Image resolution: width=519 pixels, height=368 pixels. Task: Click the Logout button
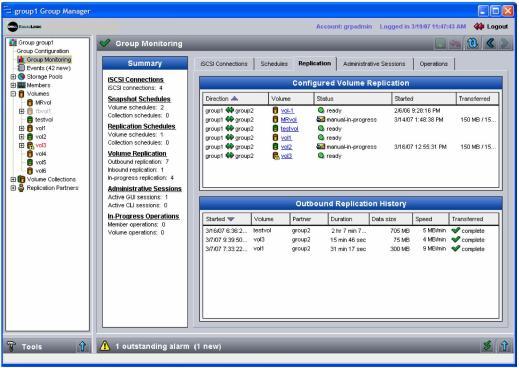click(x=491, y=26)
